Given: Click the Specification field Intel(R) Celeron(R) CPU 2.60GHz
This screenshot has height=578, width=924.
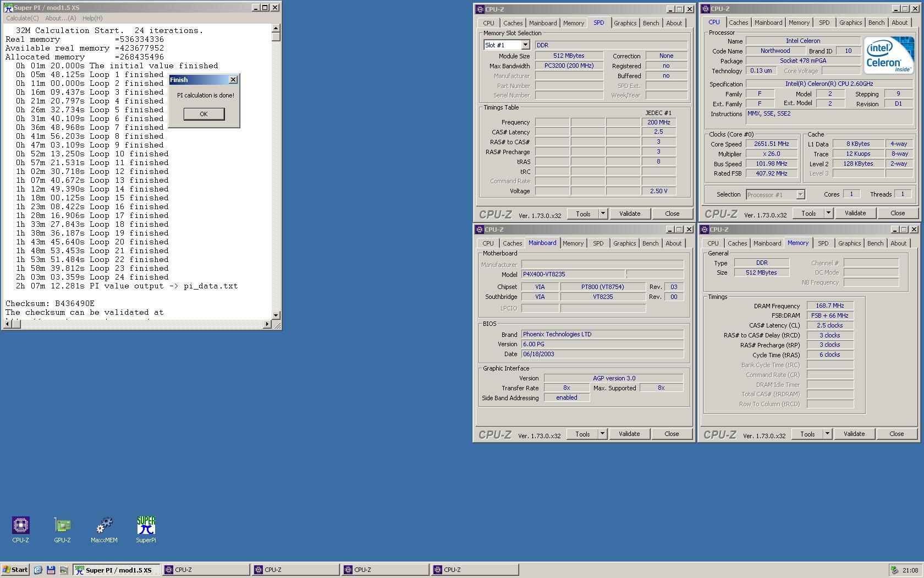Looking at the screenshot, I should coord(829,84).
